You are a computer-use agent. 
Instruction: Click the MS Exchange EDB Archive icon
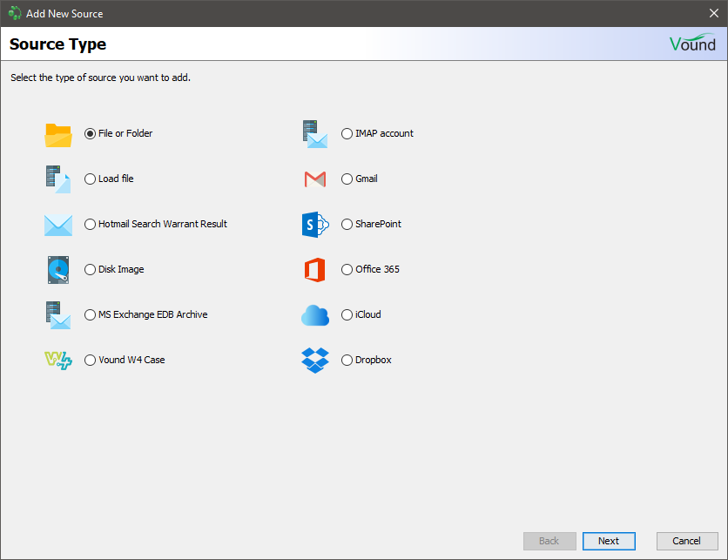[57, 315]
